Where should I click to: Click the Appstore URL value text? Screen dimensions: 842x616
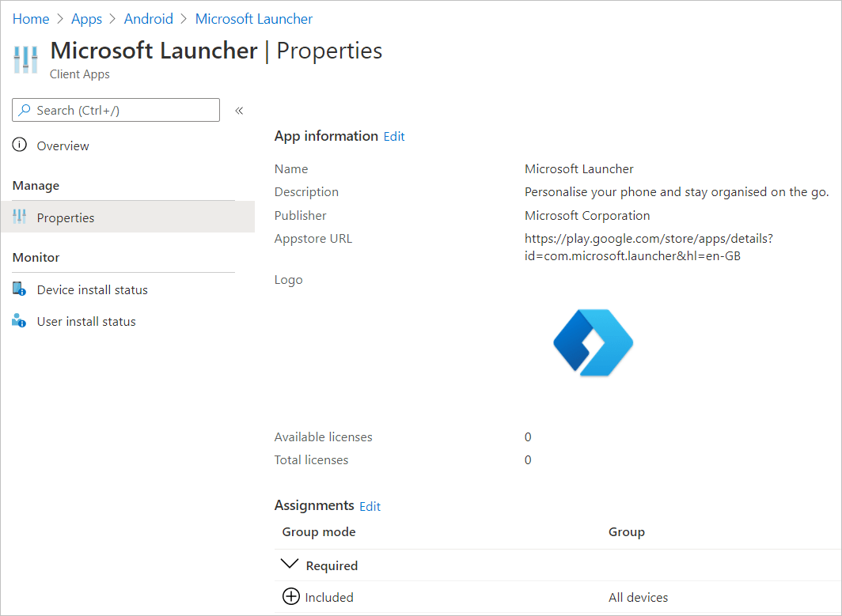649,247
